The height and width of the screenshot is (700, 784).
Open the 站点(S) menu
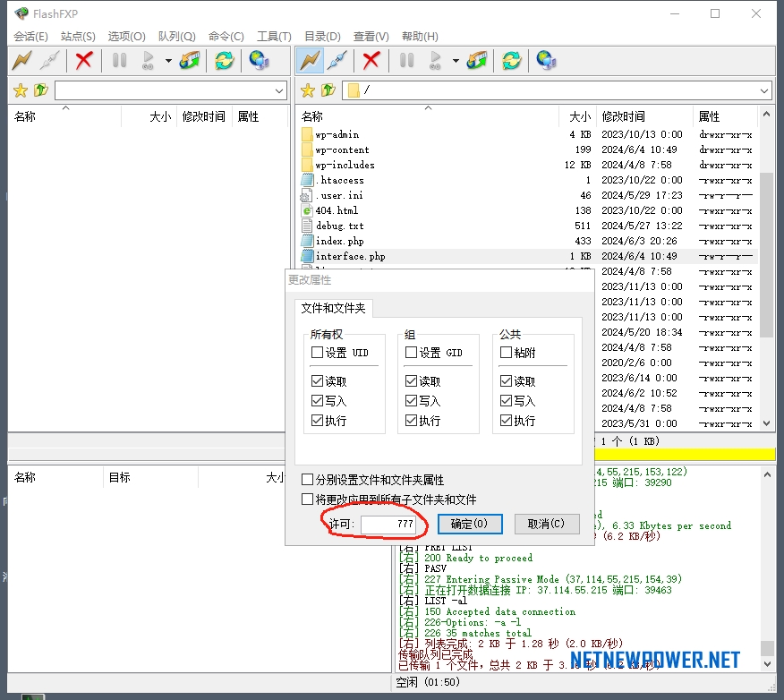(x=78, y=37)
